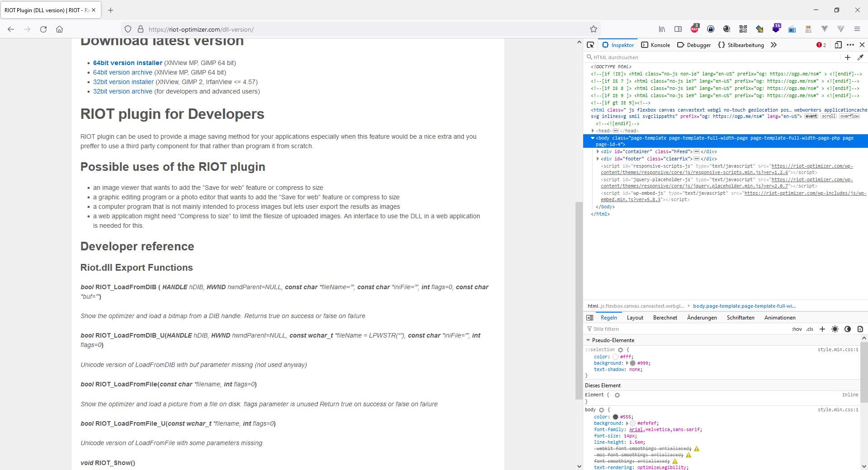The image size is (868, 470).
Task: Open the Adblock Plus extension
Action: pos(694,29)
